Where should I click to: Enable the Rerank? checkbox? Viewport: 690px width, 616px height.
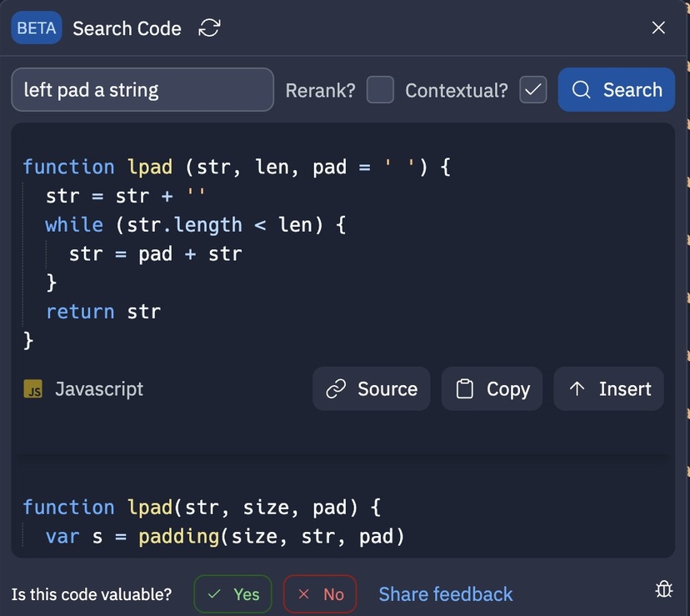380,89
